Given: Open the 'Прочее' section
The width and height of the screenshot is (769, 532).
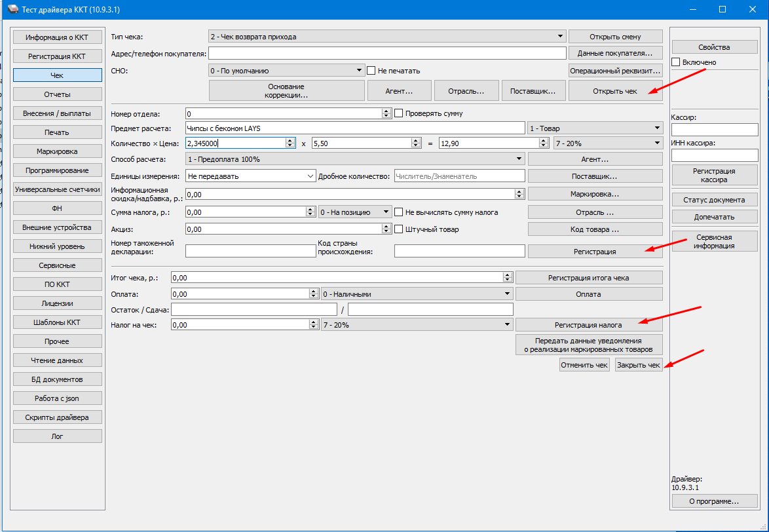Looking at the screenshot, I should (58, 341).
